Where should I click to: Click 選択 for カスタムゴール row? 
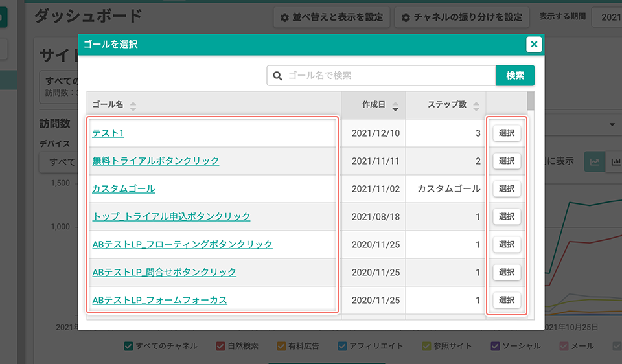(x=507, y=188)
